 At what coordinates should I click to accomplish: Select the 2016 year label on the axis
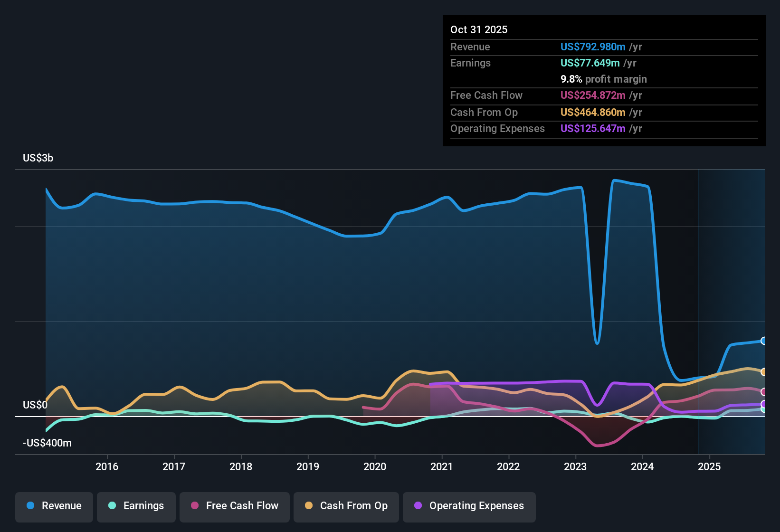(107, 467)
